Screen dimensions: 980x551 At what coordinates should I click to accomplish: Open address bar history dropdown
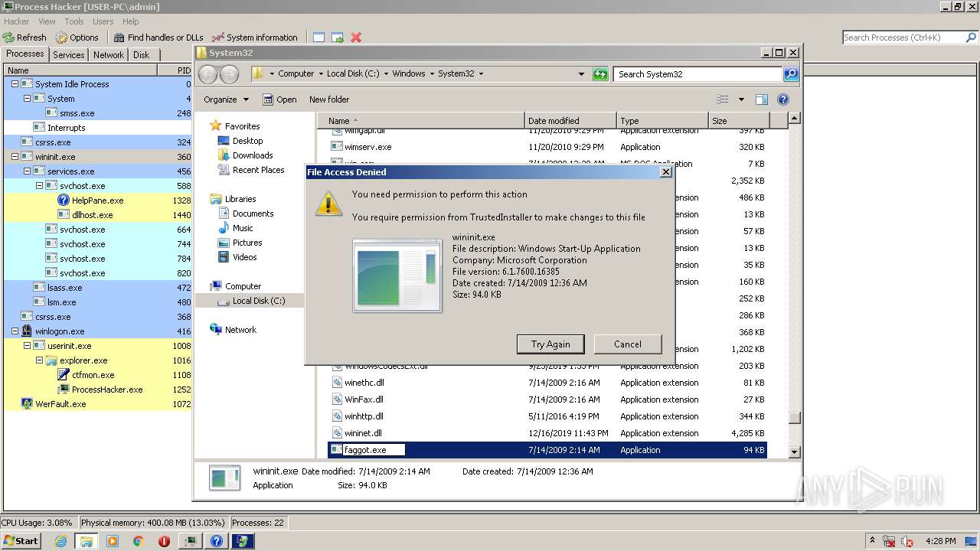pos(582,74)
